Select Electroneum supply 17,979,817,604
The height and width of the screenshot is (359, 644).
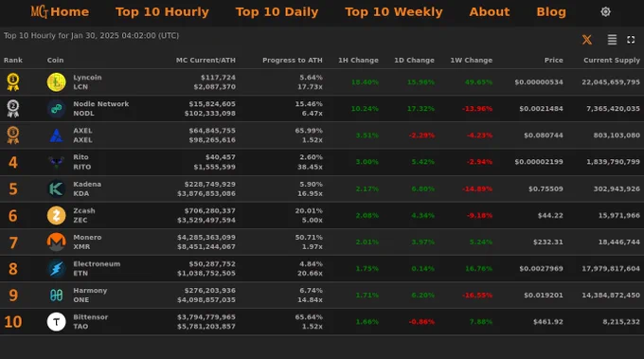611,269
